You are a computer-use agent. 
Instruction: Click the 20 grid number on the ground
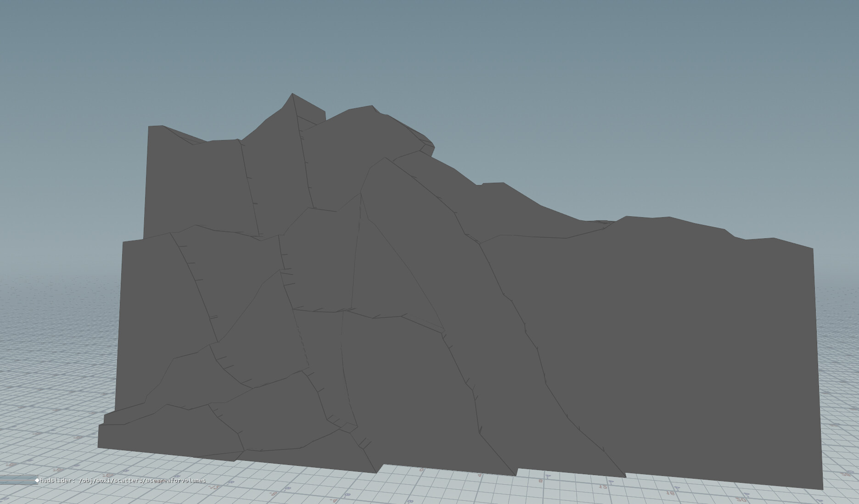(742, 498)
